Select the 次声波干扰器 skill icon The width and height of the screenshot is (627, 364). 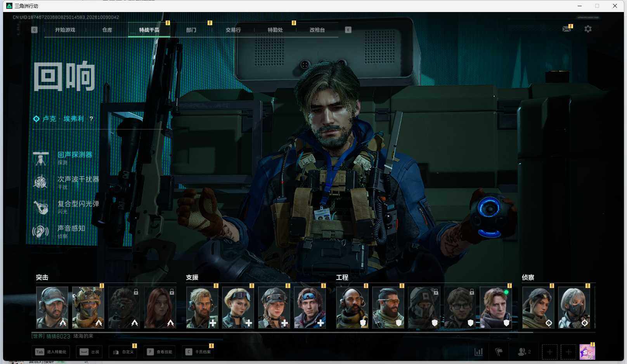[40, 182]
